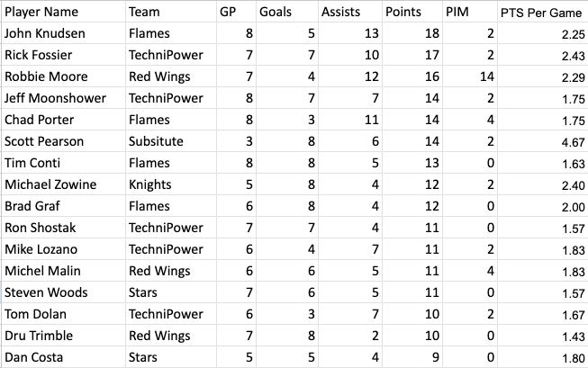588x368 pixels.
Task: Select Michael Zowine's Knights team cell
Action: [x=171, y=184]
